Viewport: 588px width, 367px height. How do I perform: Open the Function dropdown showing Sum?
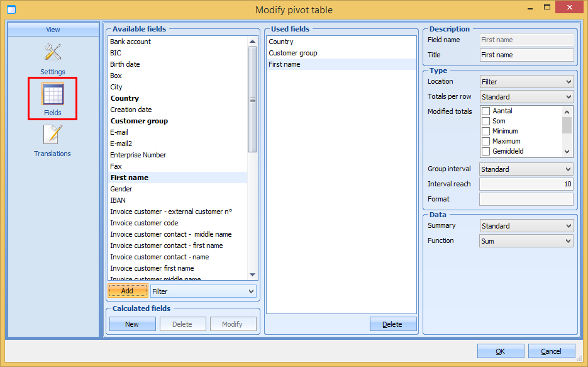(526, 241)
